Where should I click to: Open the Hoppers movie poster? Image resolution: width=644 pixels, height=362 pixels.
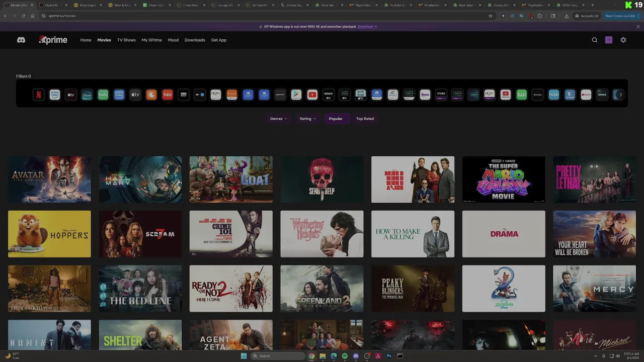tap(49, 234)
